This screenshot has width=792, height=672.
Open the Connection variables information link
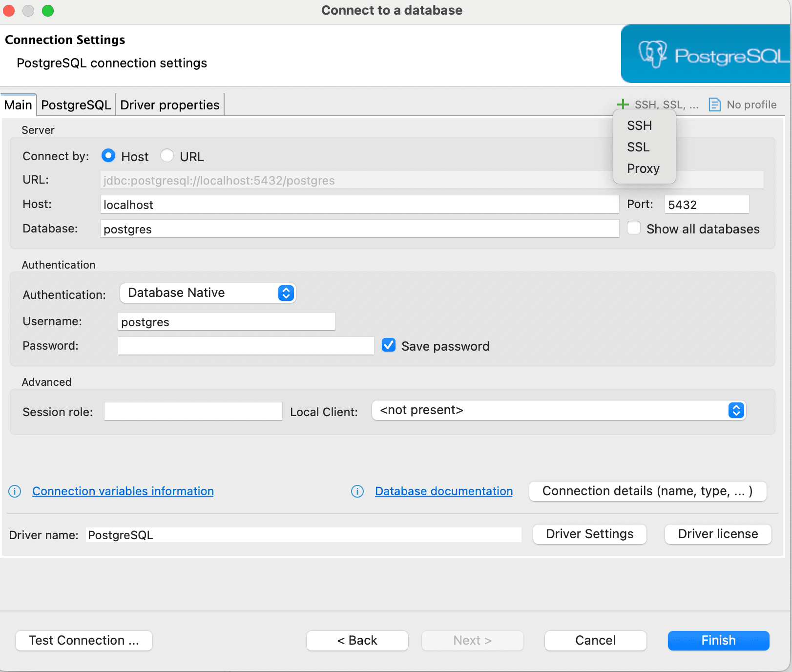click(x=123, y=491)
